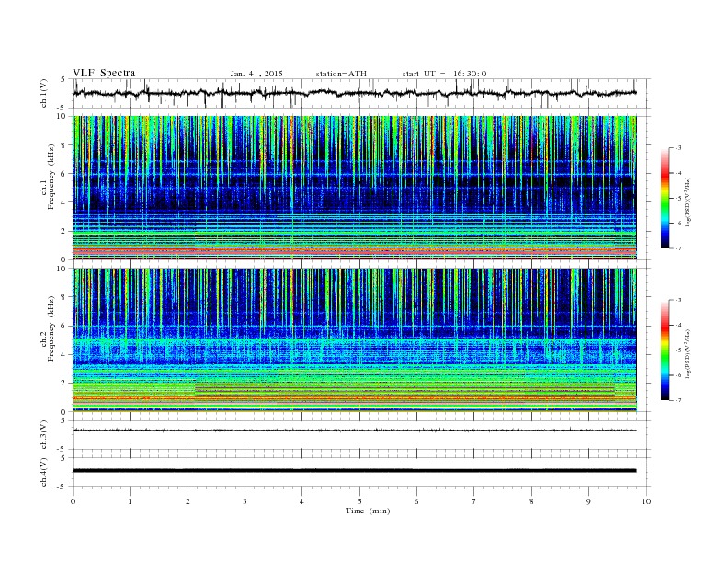Click the ch.3 voltage waveform trace
The width and height of the screenshot is (728, 563).
(354, 431)
